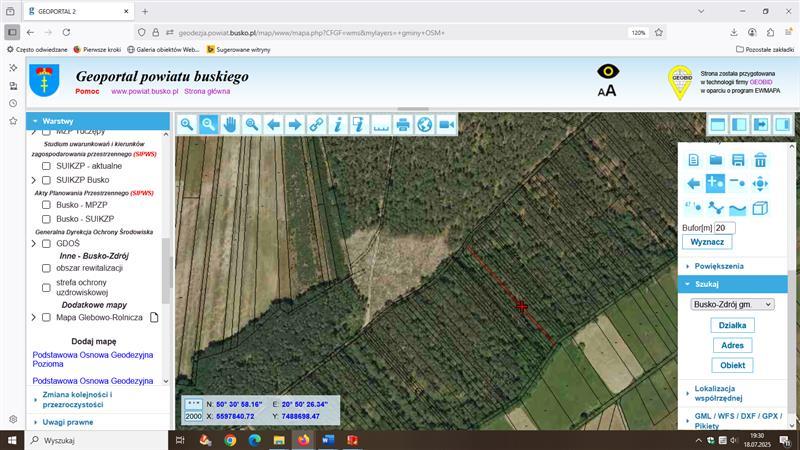Toggle SUIKZP - aktualne layer checkbox

pos(46,166)
